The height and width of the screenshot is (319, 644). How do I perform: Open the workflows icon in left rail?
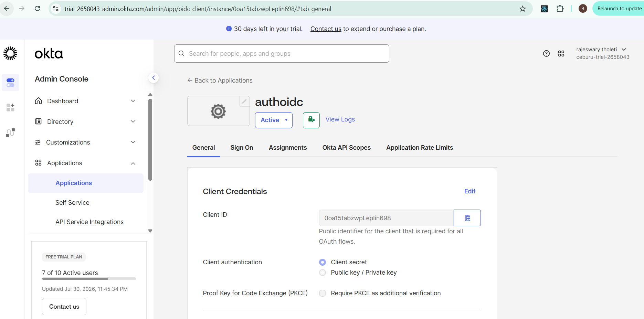10,132
